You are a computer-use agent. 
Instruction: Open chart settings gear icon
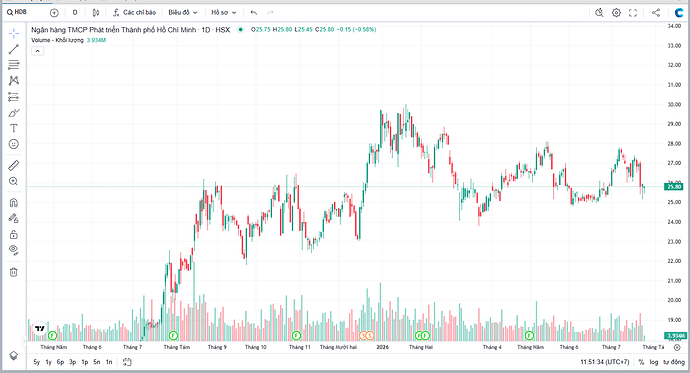click(x=616, y=13)
